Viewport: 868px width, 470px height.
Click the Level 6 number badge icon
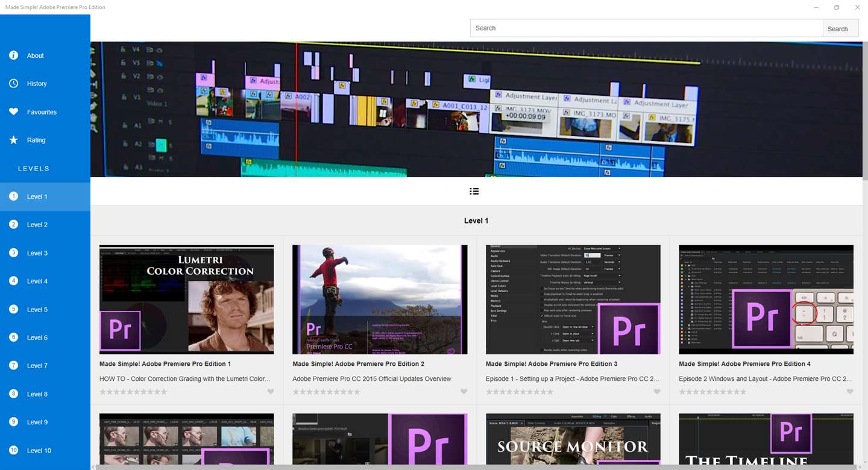tap(13, 337)
